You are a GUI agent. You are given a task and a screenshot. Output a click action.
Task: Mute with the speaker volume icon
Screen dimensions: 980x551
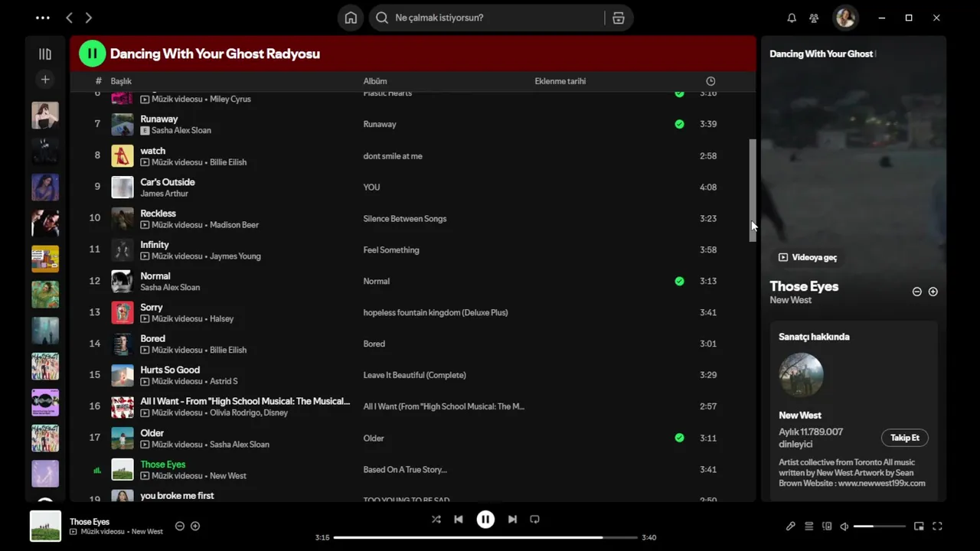(x=844, y=527)
